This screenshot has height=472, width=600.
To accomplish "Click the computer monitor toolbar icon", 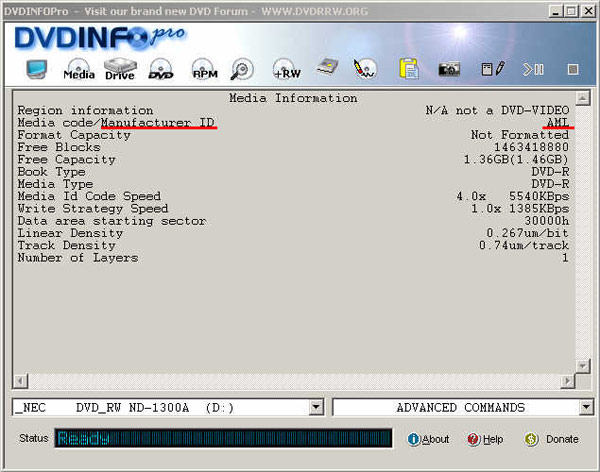I will (37, 69).
